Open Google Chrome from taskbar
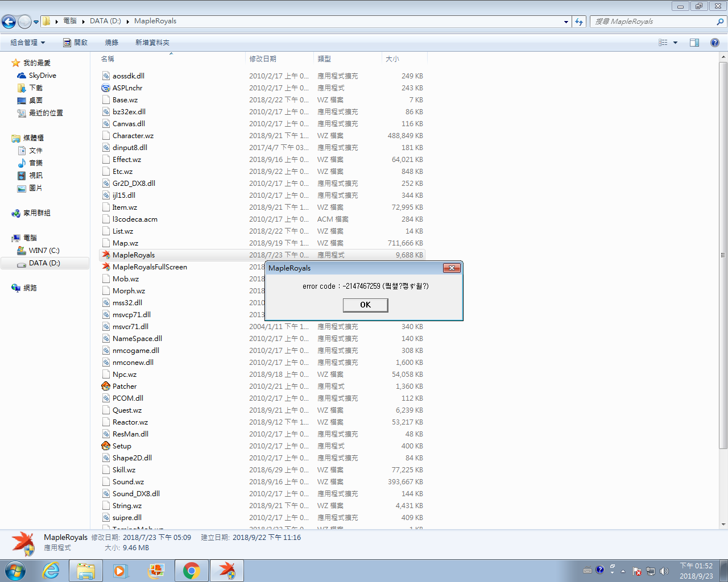Viewport: 728px width, 582px height. 191,571
